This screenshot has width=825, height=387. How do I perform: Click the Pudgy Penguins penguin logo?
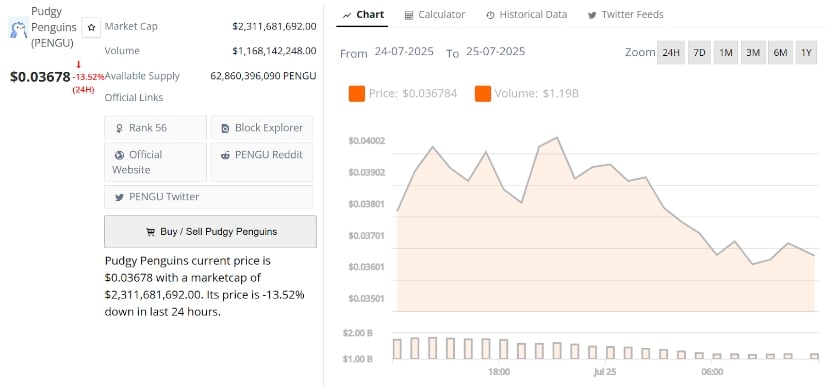pos(18,28)
